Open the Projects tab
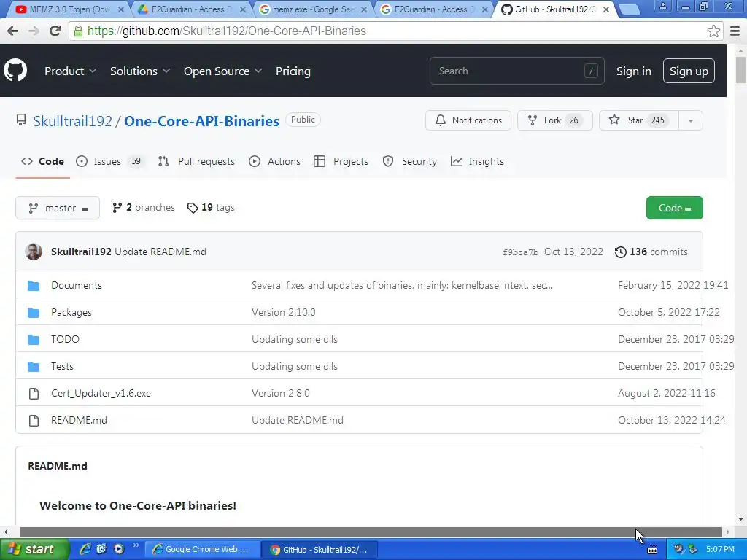 coord(341,161)
